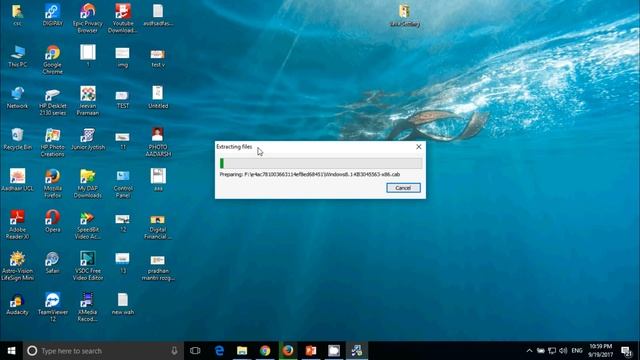Select the aaa file on desktop
The width and height of the screenshot is (640, 360).
[x=158, y=180]
